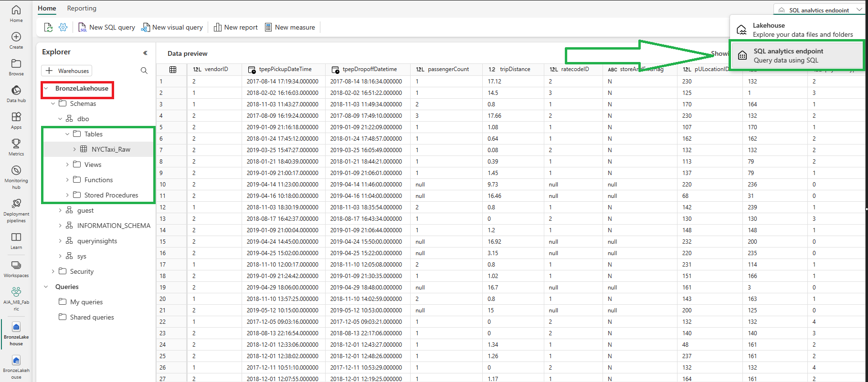Image resolution: width=868 pixels, height=382 pixels.
Task: Collapse the dbo schema node
Action: pyautogui.click(x=60, y=119)
